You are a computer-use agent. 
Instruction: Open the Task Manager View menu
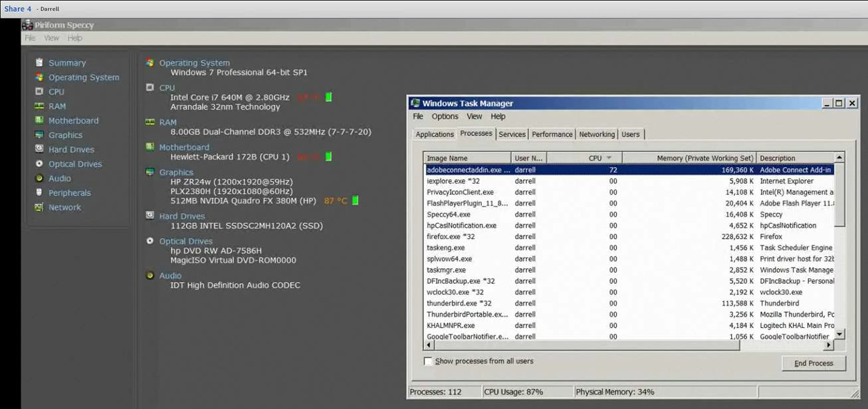tap(475, 116)
